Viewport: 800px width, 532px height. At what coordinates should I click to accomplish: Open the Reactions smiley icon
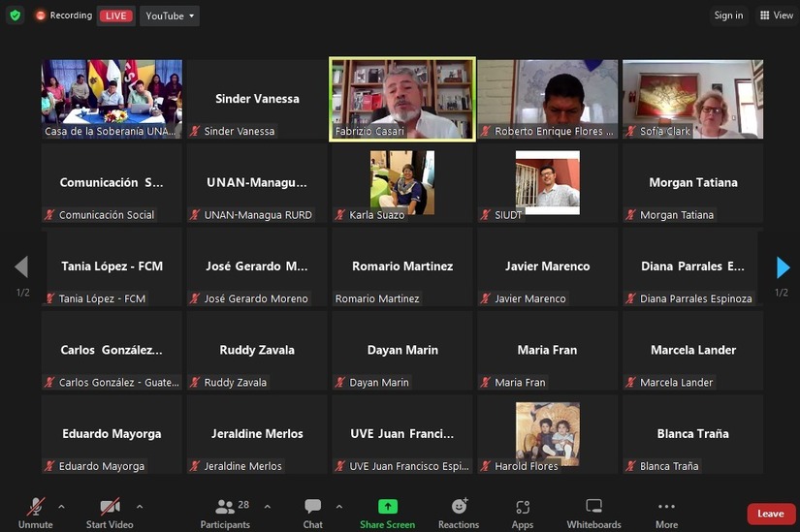460,506
